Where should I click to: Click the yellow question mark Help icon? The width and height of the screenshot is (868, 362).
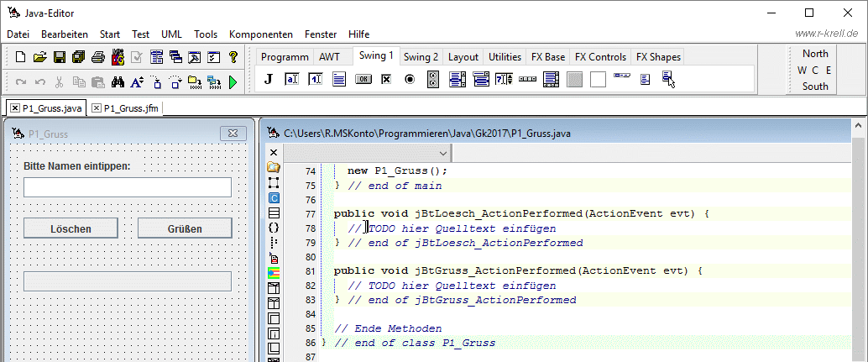pyautogui.click(x=233, y=57)
